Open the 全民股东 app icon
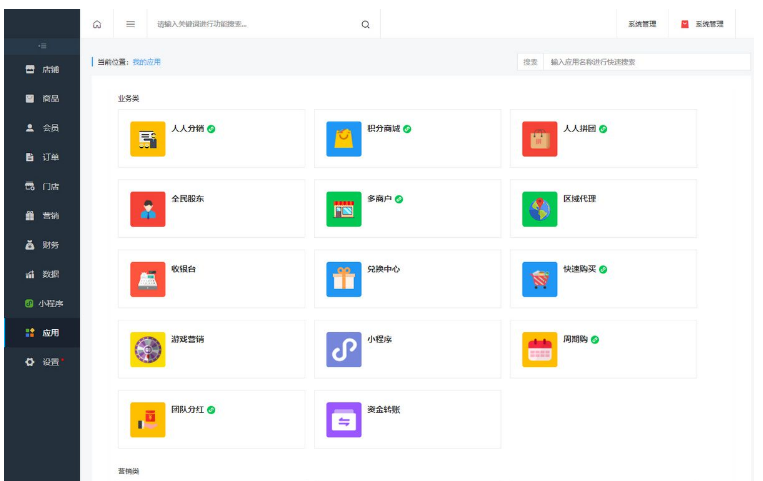The width and height of the screenshot is (763, 481). (x=147, y=209)
